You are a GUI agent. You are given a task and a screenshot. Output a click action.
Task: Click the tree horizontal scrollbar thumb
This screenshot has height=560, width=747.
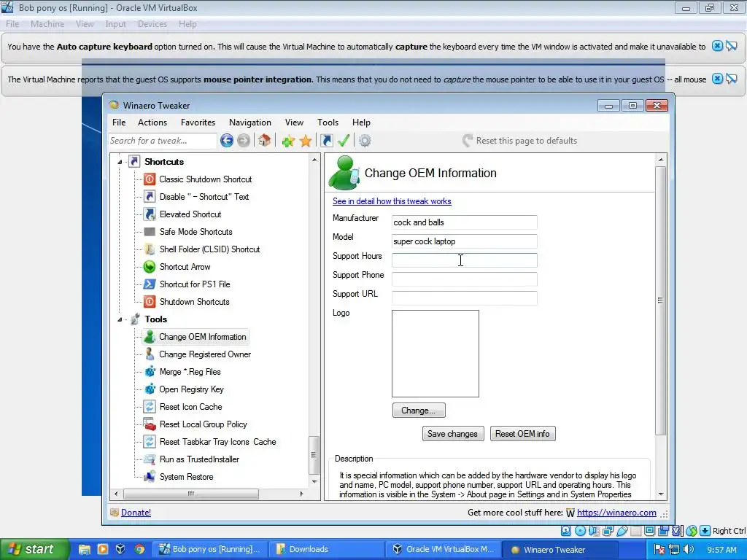coord(191,494)
